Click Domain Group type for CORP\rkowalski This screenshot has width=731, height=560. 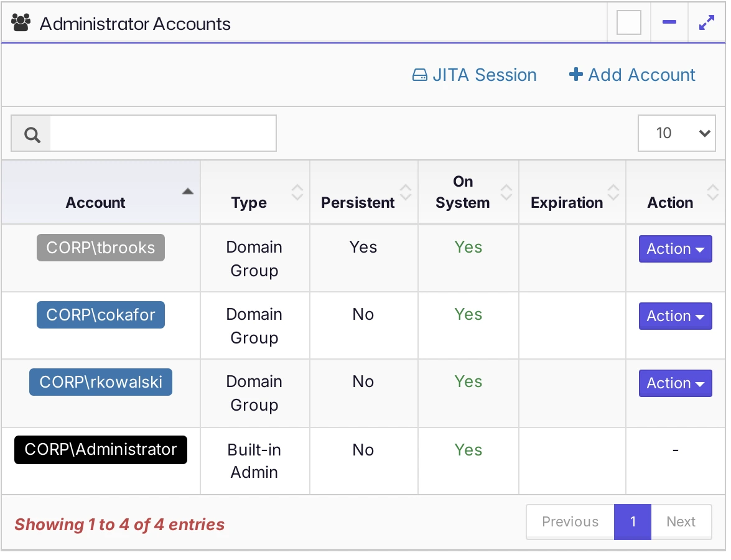pos(254,393)
